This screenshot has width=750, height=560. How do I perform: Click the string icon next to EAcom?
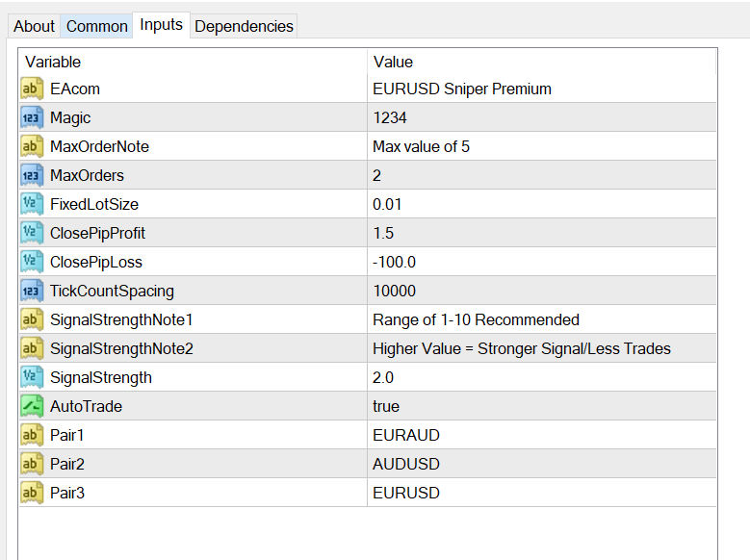32,89
